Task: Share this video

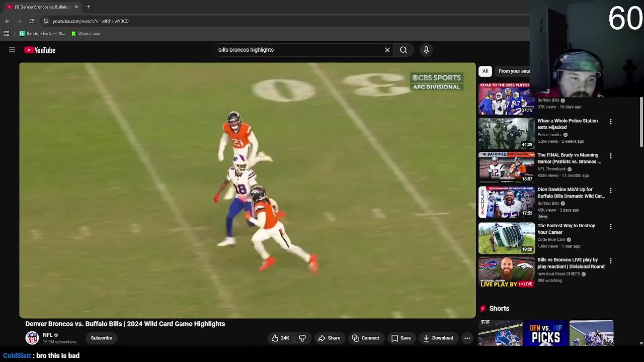Action: pyautogui.click(x=330, y=338)
